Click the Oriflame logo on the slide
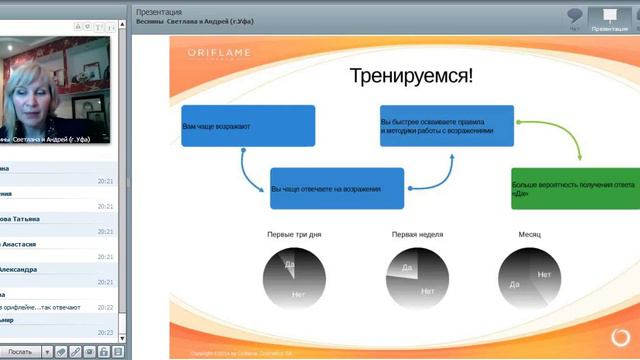The width and height of the screenshot is (640, 360). pos(219,53)
